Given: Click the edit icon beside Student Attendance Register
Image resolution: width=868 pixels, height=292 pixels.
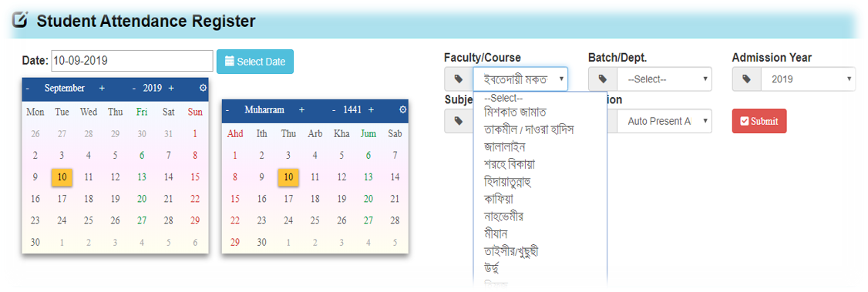Looking at the screenshot, I should click(19, 21).
